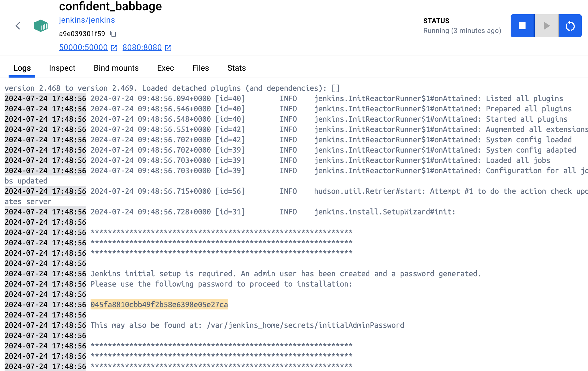
Task: Restart the container with the circular arrow
Action: tap(570, 26)
